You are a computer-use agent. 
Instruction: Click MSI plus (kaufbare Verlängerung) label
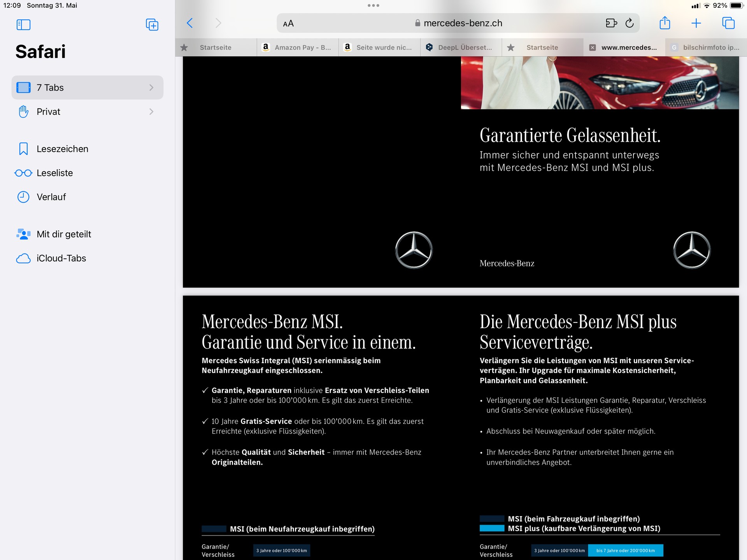click(584, 528)
